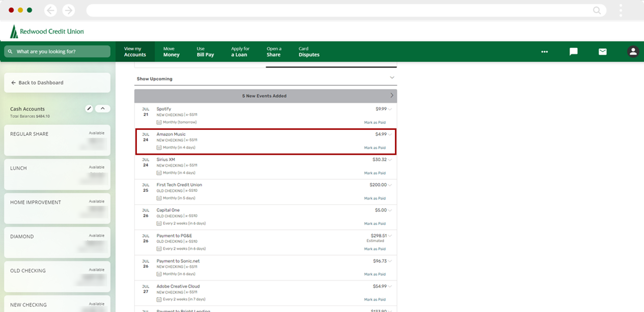The image size is (644, 312).
Task: Click the calendar icon in the Capital One row
Action: 159,223
